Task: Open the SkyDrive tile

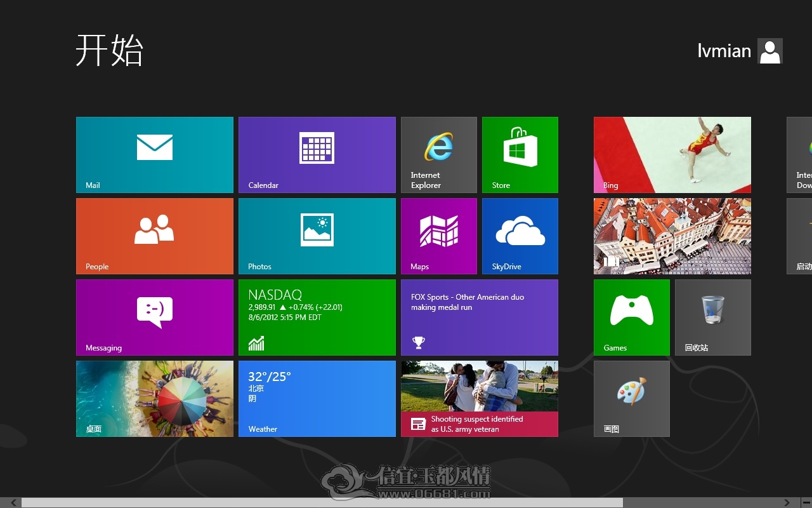Action: [x=520, y=236]
